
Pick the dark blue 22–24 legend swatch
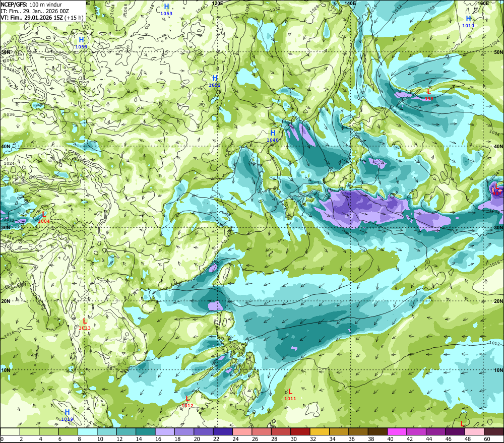[223, 431]
